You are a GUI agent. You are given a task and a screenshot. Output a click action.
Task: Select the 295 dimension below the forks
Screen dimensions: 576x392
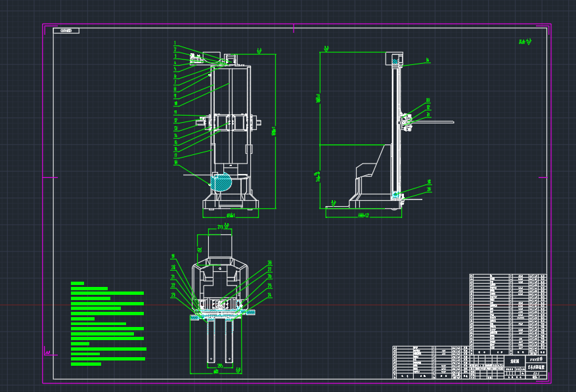click(220, 366)
